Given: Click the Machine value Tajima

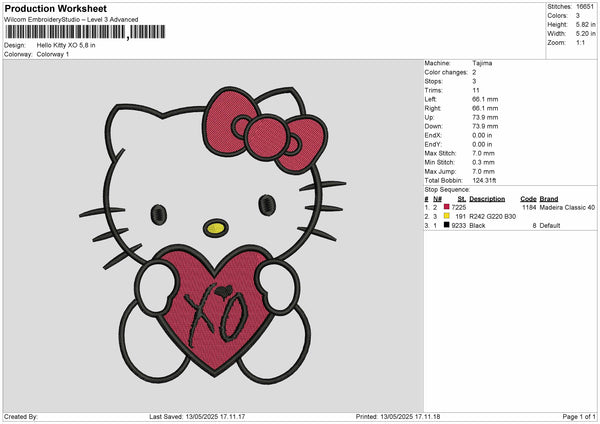Looking at the screenshot, I should (482, 63).
